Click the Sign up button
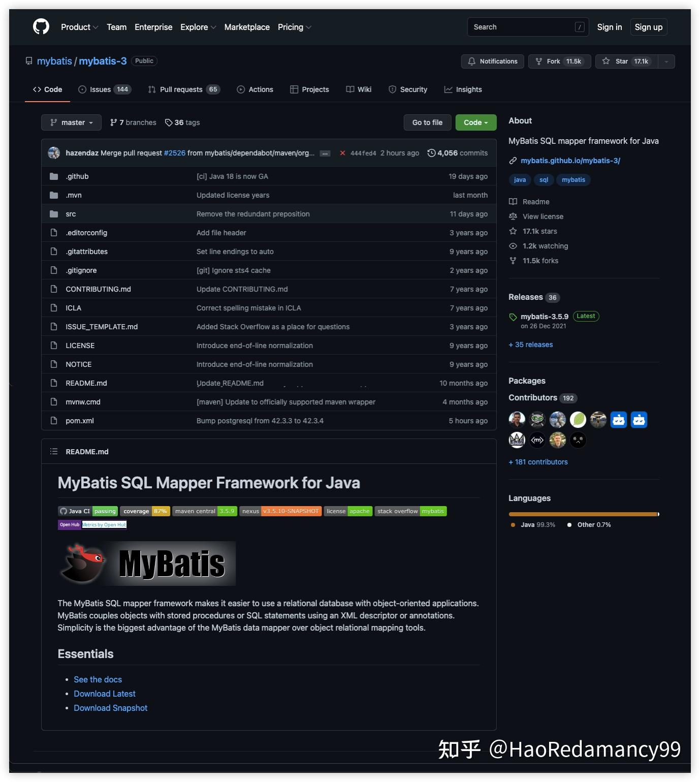 [x=649, y=27]
